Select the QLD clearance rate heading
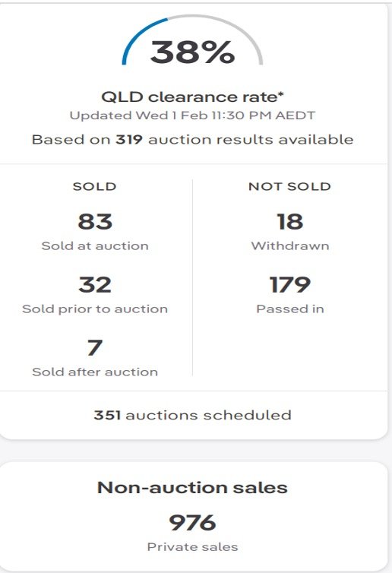This screenshot has height=573, width=392. (x=192, y=97)
